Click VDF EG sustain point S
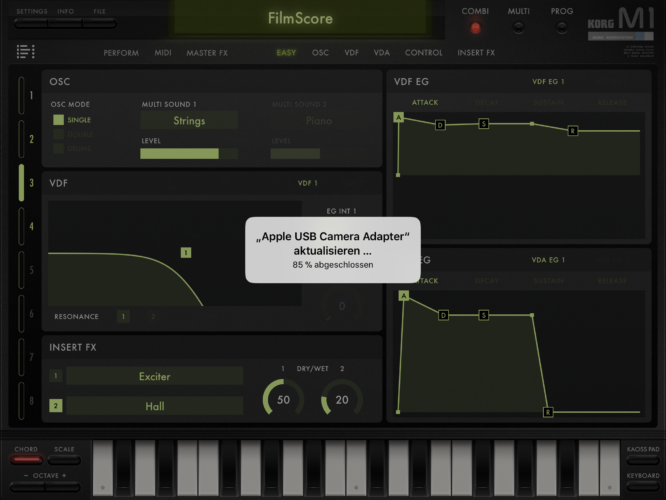This screenshot has width=666, height=500. point(483,124)
